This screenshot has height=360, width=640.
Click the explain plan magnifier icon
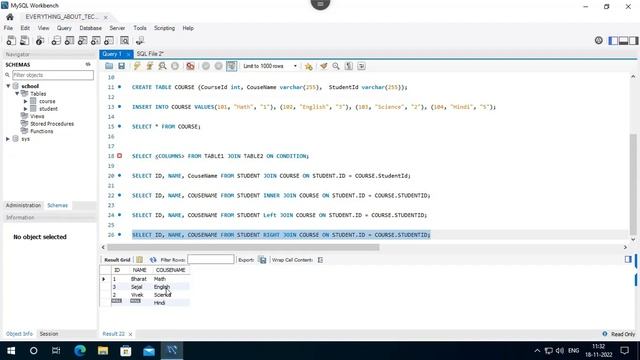pyautogui.click(x=162, y=66)
